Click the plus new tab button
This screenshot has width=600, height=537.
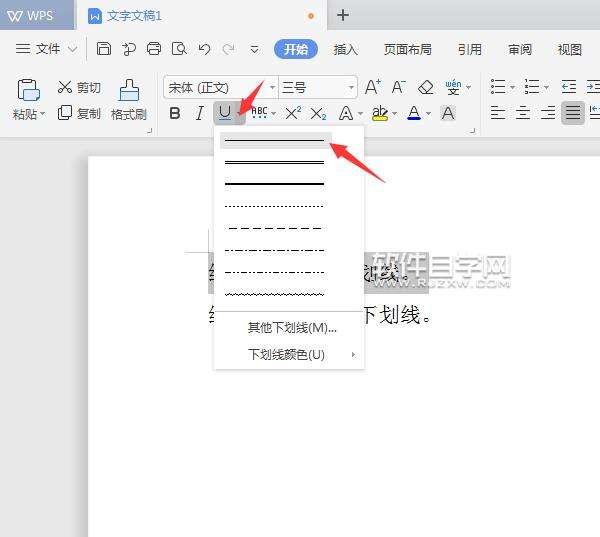pos(343,15)
